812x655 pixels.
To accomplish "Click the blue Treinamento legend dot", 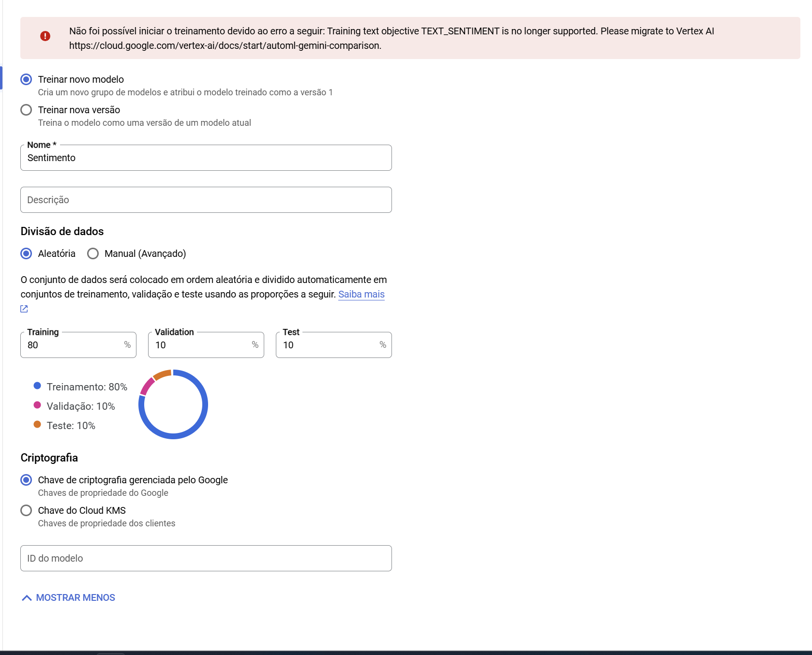I will coord(37,386).
